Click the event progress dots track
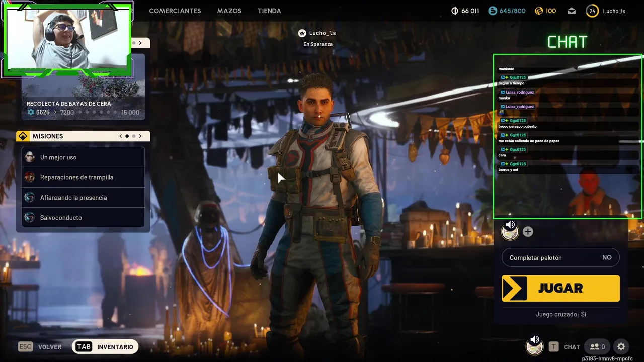Screen dimensions: 644x362 click(x=97, y=112)
